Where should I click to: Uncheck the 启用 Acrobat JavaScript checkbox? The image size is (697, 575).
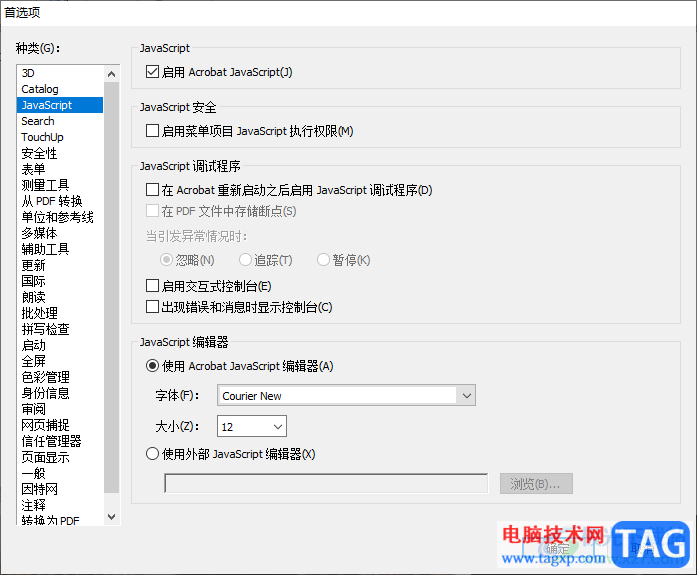tap(152, 72)
